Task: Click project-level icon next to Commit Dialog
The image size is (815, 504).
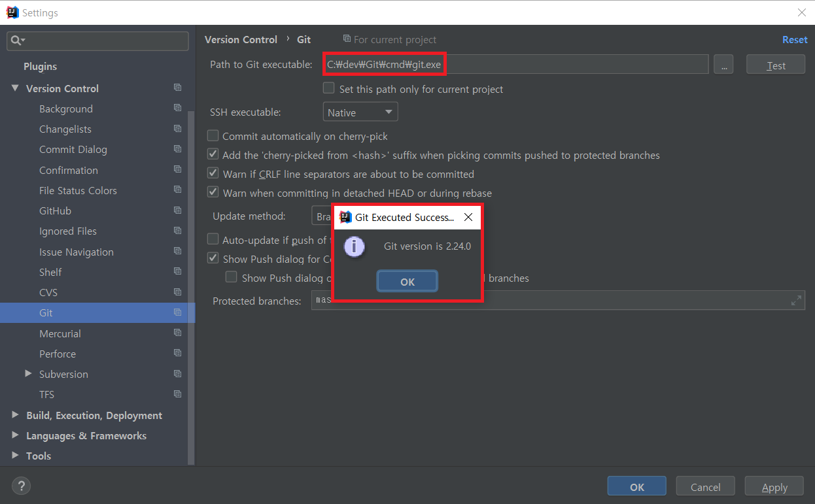Action: click(x=177, y=149)
